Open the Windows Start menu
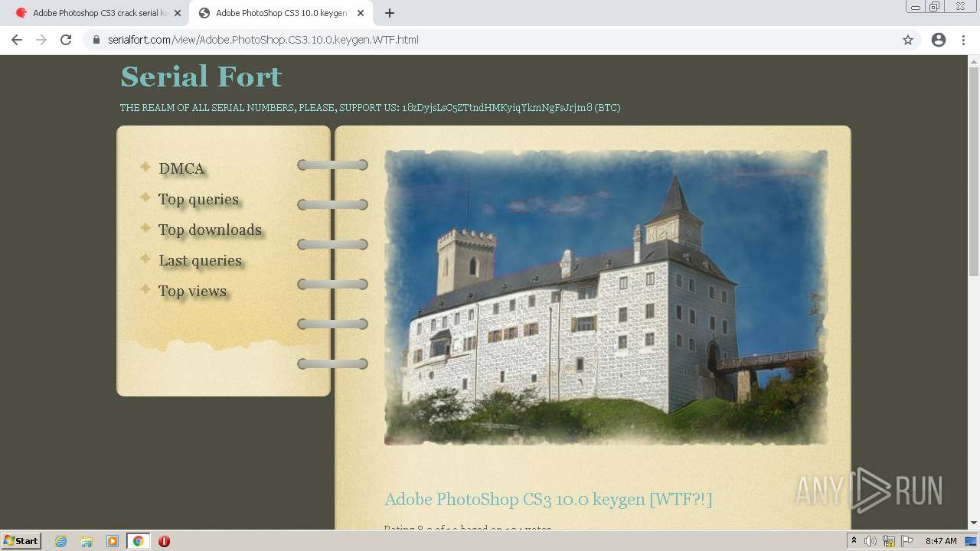This screenshot has width=980, height=551. (x=21, y=540)
